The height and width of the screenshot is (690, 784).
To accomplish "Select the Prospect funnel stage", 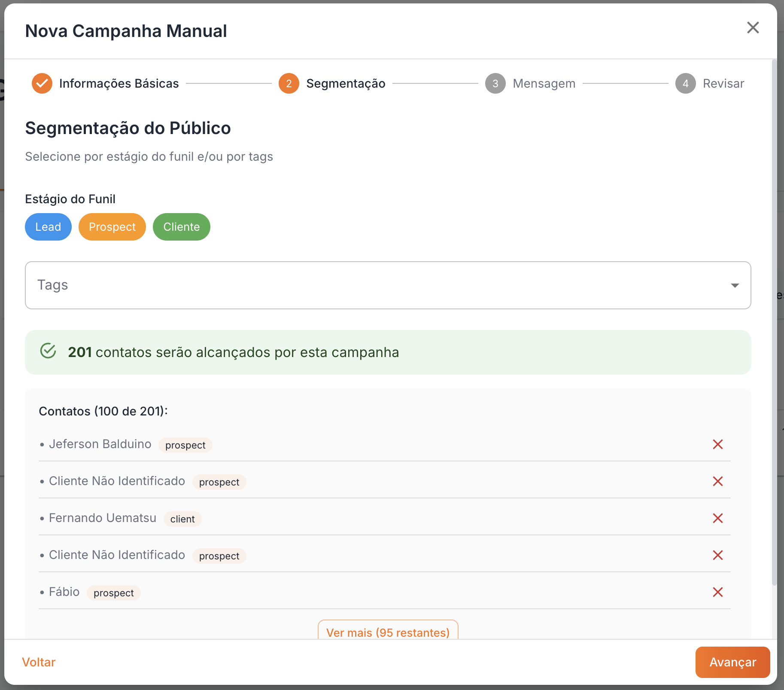I will point(112,226).
